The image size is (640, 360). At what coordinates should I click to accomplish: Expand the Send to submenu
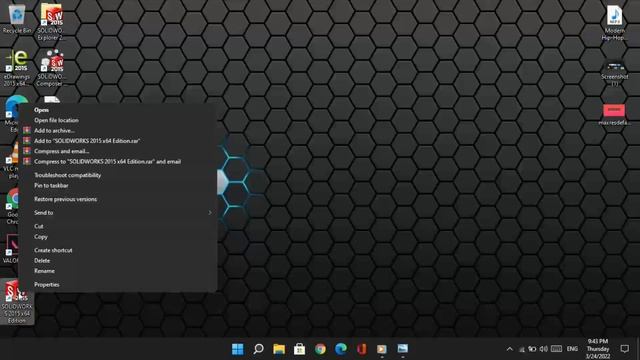[x=118, y=213]
